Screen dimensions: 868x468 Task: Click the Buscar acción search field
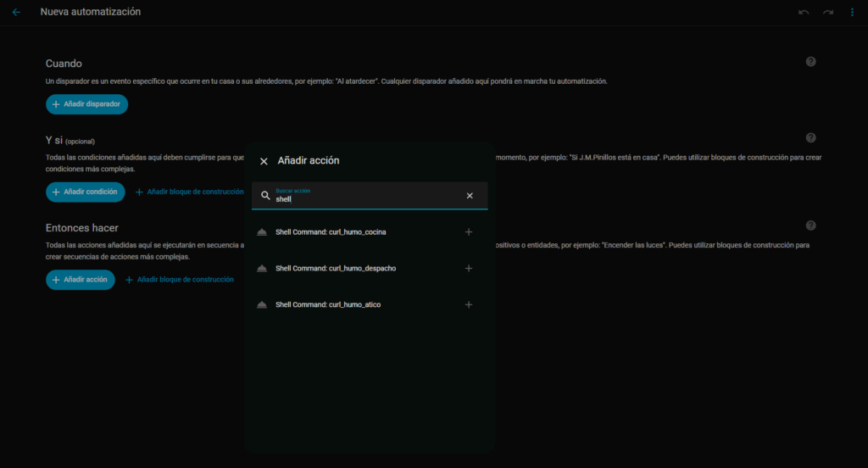(x=364, y=199)
